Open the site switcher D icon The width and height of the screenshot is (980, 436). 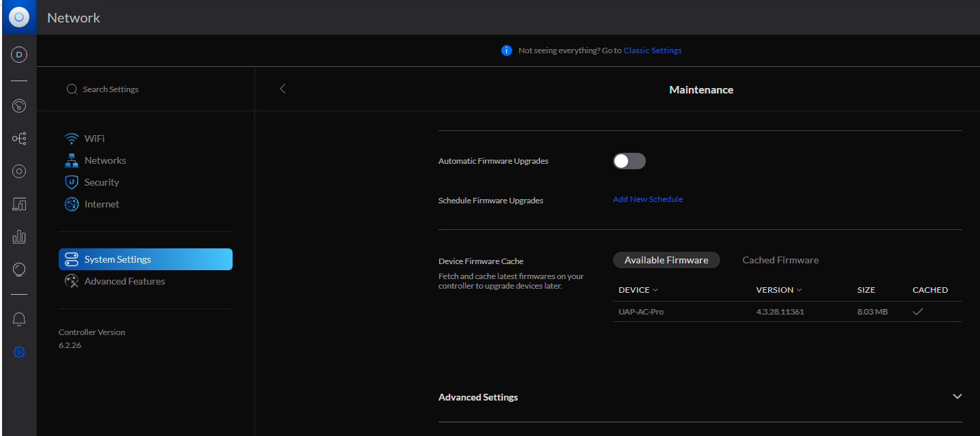coord(19,55)
